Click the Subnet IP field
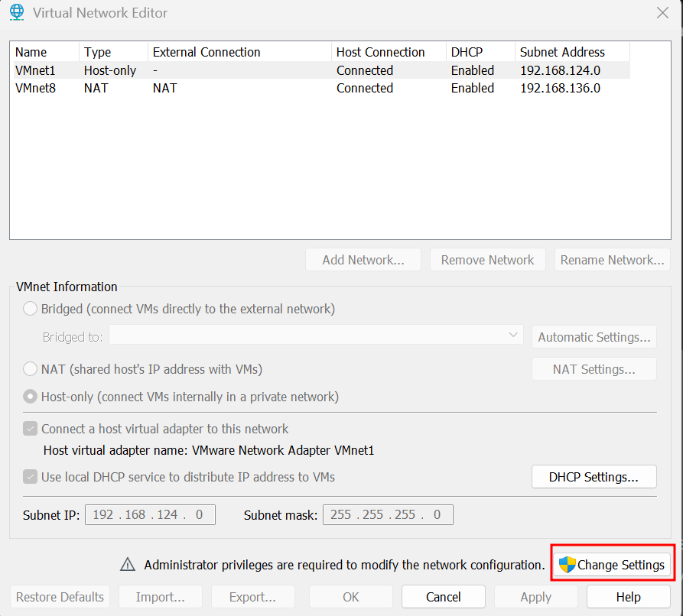Screen dimensions: 683x616 coord(150,514)
